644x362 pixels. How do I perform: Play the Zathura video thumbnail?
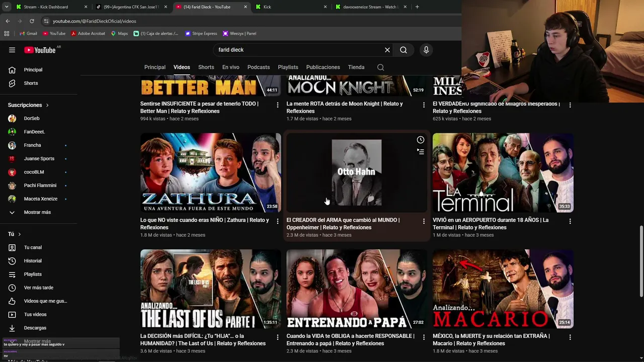pyautogui.click(x=211, y=172)
